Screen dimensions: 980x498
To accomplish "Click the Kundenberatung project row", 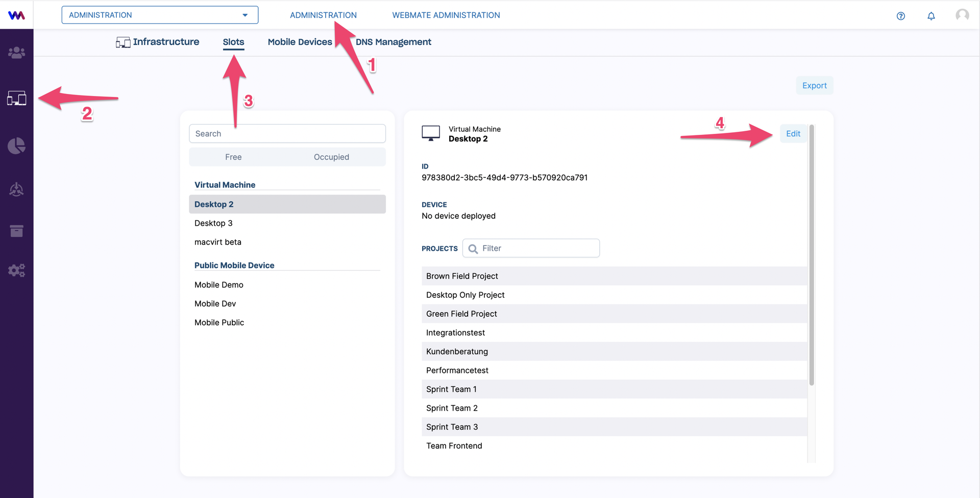I will tap(615, 351).
